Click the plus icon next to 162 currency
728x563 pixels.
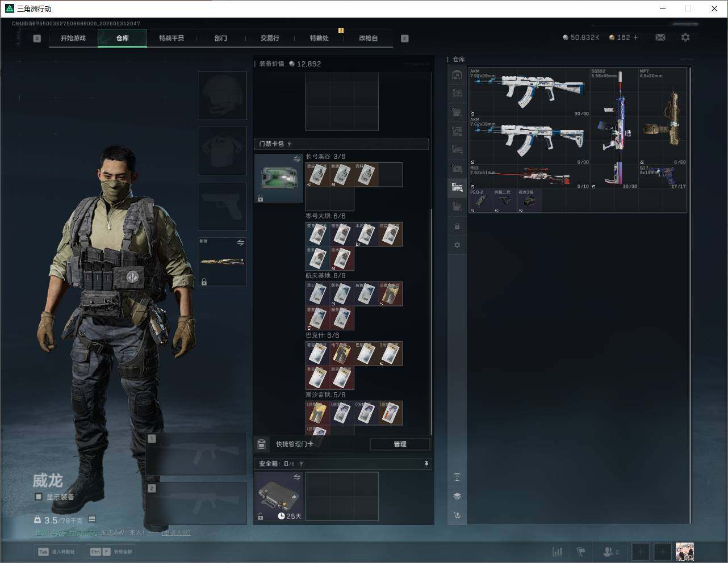point(636,37)
